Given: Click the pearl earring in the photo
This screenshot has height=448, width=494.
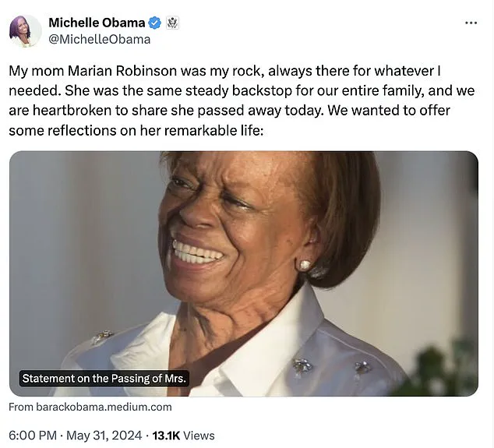Looking at the screenshot, I should (304, 265).
